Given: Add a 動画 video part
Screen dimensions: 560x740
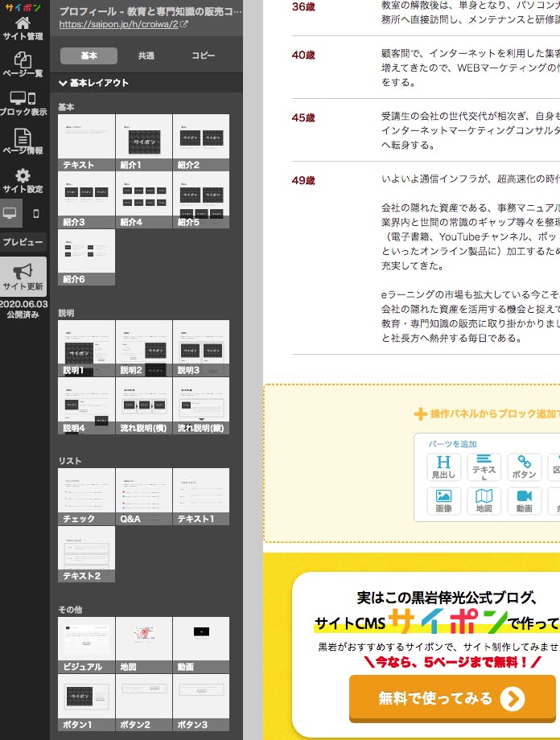Looking at the screenshot, I should click(525, 501).
